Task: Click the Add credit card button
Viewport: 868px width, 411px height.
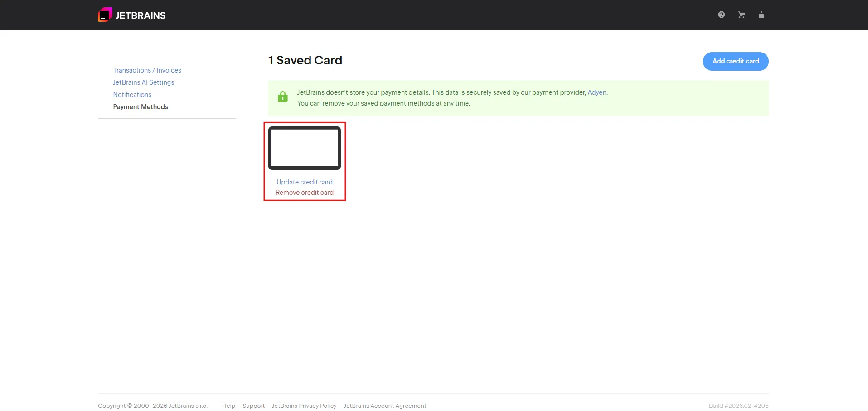Action: click(736, 61)
